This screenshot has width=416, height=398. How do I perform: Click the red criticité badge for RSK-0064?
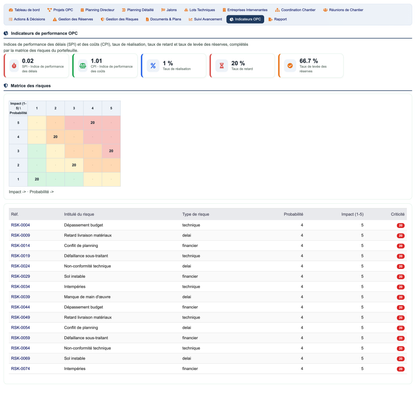coord(401,349)
